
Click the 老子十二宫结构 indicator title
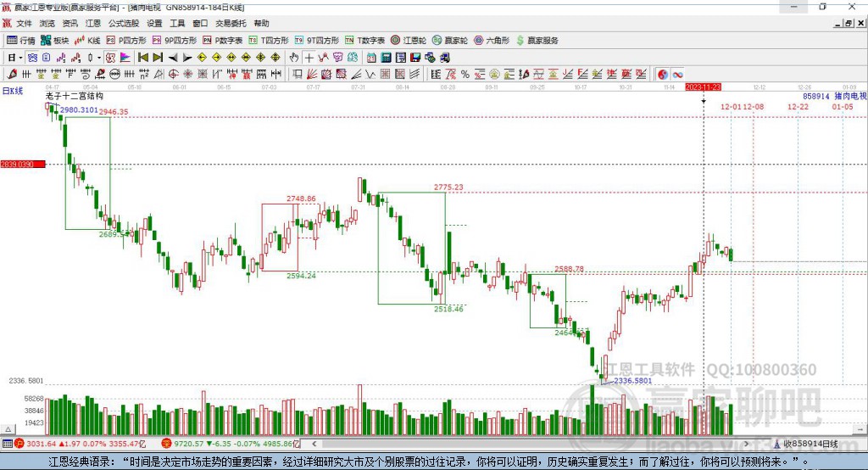click(x=75, y=97)
